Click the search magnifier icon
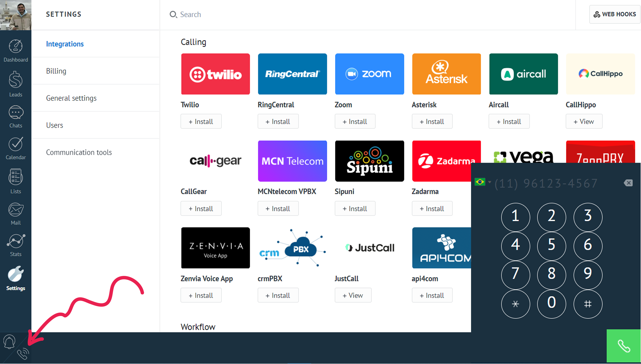This screenshot has width=641, height=364. pyautogui.click(x=173, y=14)
